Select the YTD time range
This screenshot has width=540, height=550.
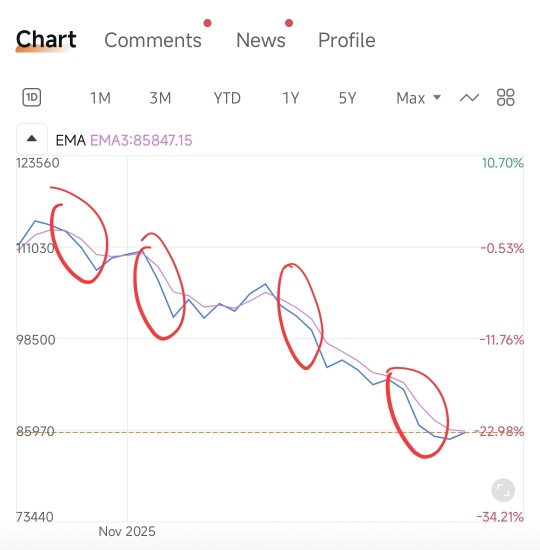227,98
